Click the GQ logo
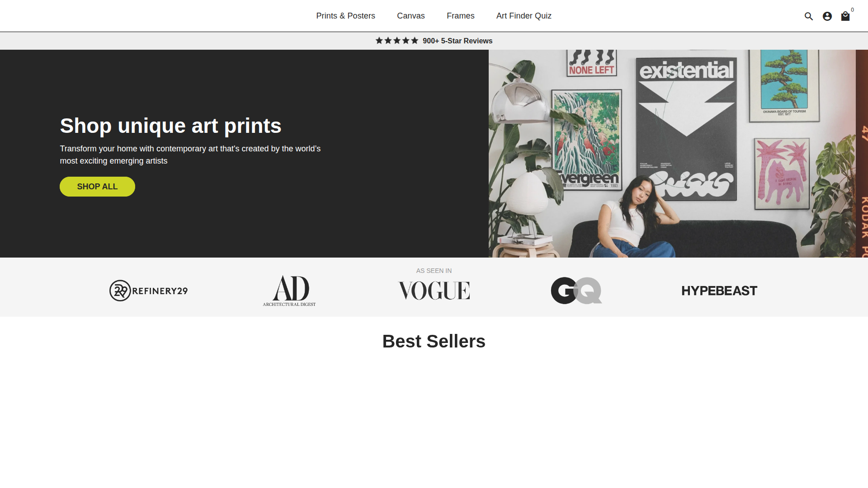 (576, 291)
